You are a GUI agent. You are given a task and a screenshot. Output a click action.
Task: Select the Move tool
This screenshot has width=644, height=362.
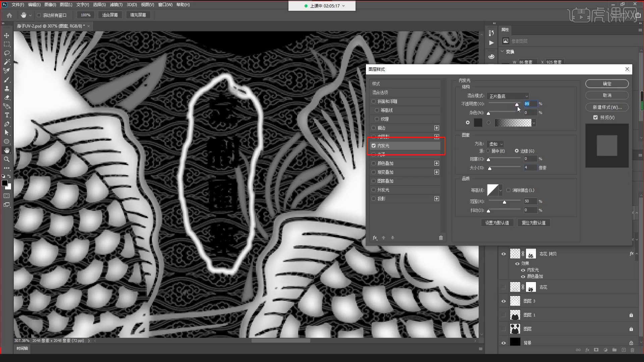click(7, 36)
